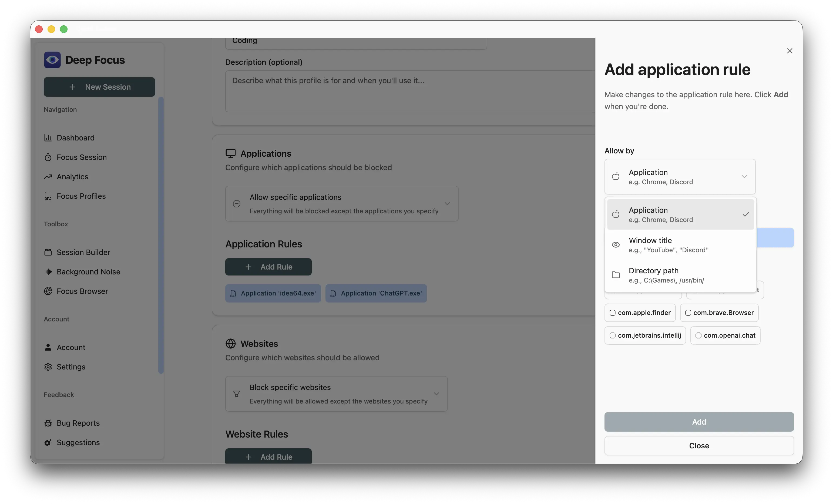Start a New Session

point(99,87)
